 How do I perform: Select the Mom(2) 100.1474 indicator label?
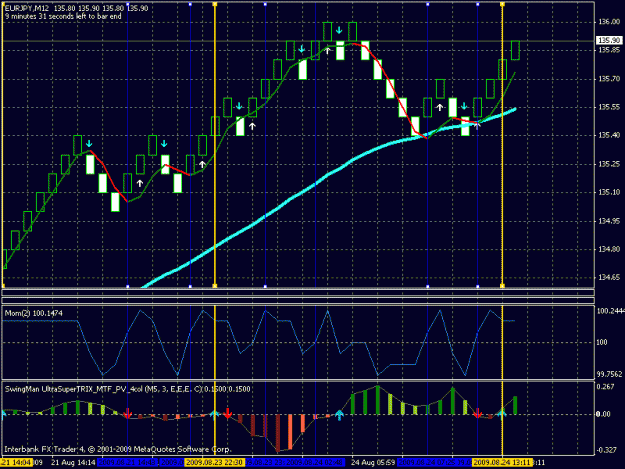(33, 313)
